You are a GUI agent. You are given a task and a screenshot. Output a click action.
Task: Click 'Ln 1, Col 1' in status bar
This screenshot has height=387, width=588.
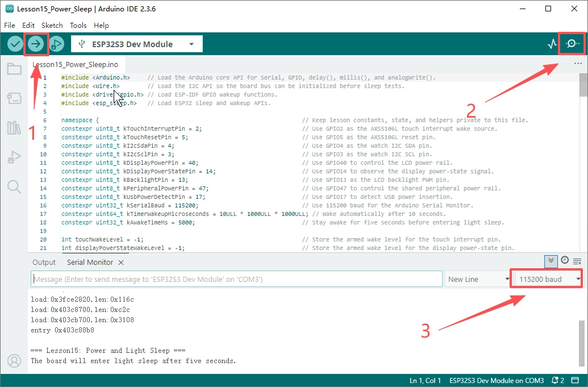(426, 380)
